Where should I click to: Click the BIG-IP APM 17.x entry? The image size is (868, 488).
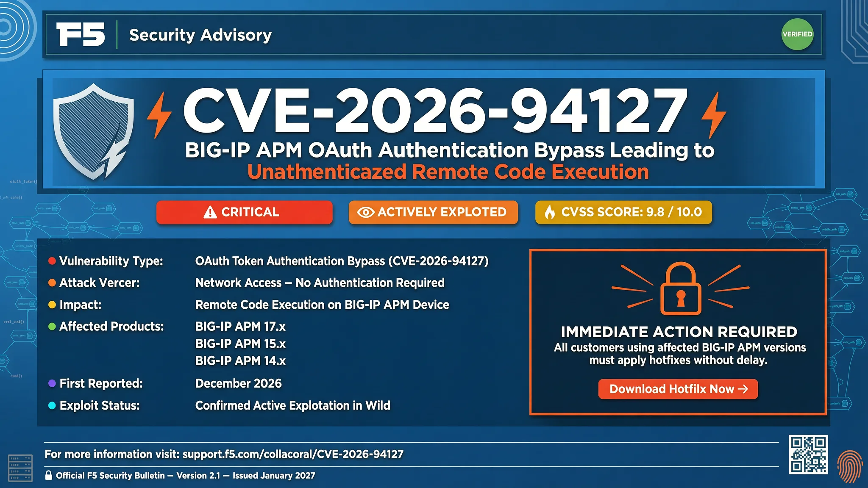coord(240,327)
